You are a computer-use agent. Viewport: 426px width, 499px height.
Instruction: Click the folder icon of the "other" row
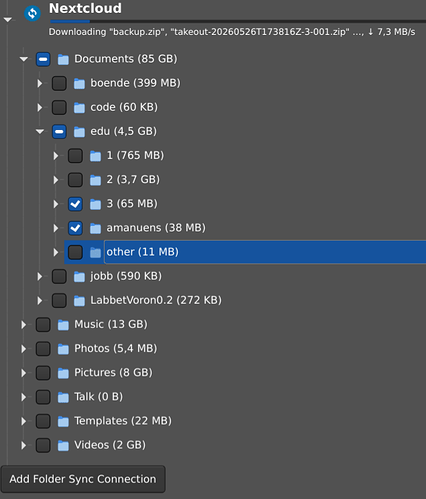click(x=95, y=253)
